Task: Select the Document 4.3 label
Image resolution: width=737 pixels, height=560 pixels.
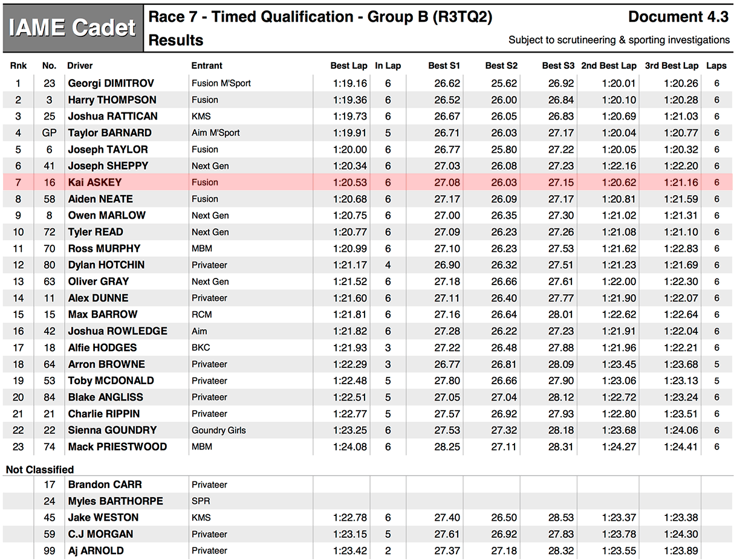Action: click(x=678, y=17)
